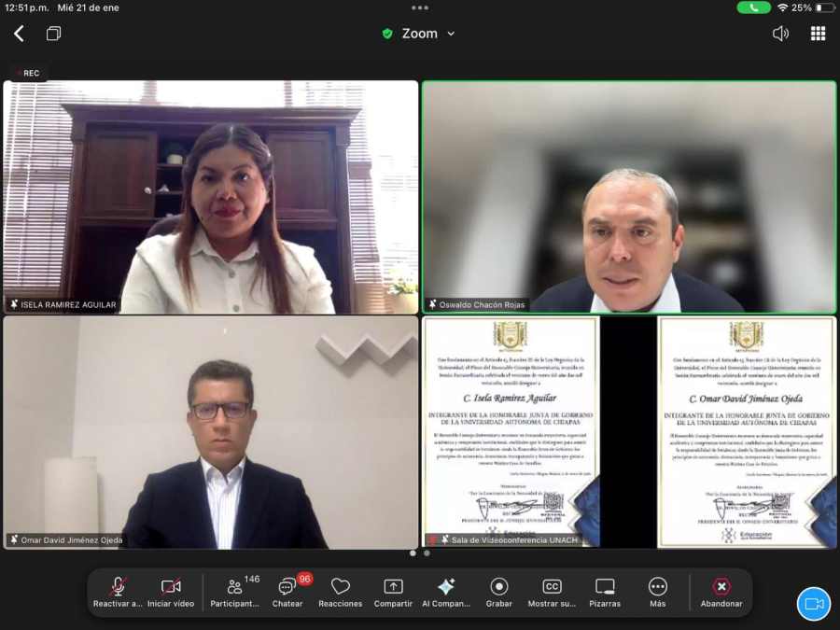Tap the floating blue camera button
840x630 pixels.
pos(814,604)
